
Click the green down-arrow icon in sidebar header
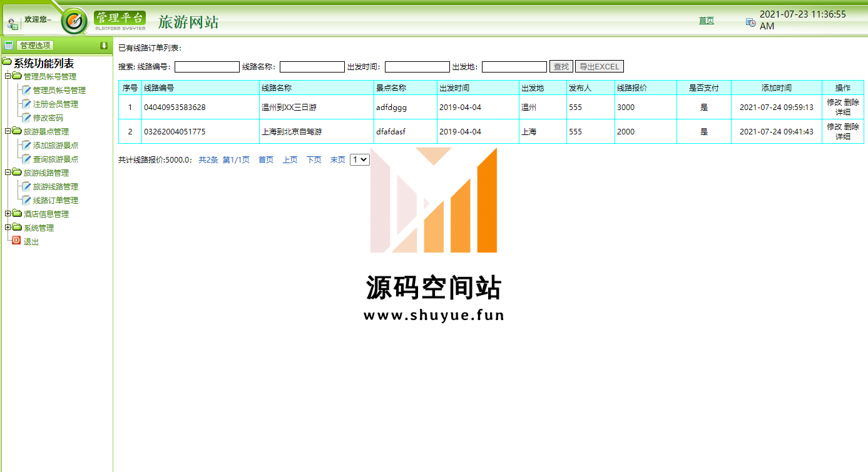tap(104, 45)
